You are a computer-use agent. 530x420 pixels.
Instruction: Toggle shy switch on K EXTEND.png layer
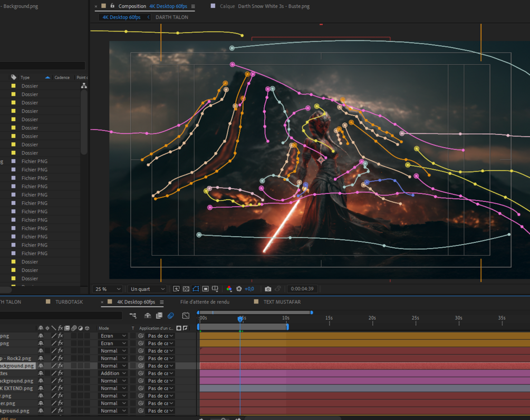41,388
